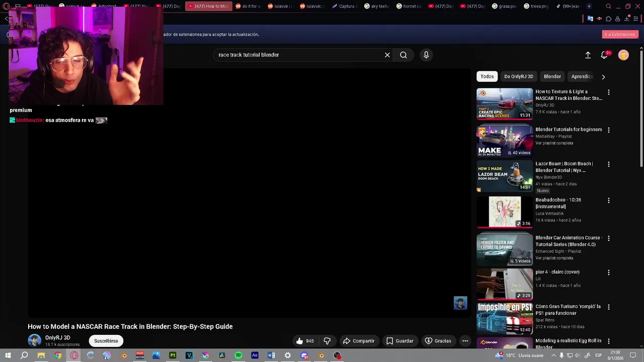Select the Blender filter chip

pyautogui.click(x=552, y=76)
